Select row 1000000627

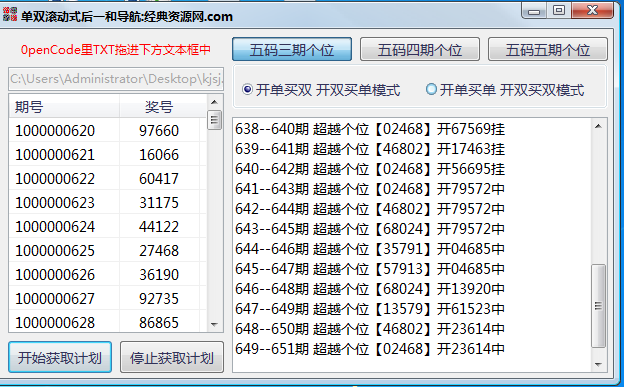(x=107, y=298)
